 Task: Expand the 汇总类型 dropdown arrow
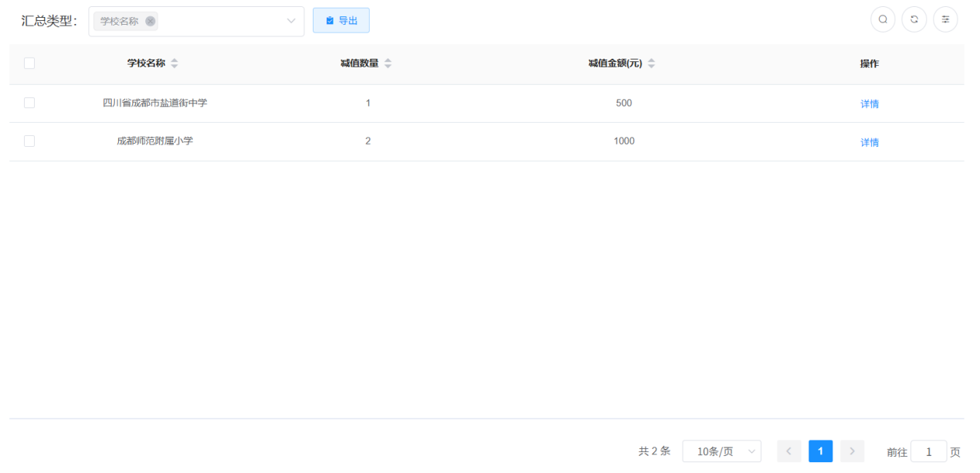[291, 21]
